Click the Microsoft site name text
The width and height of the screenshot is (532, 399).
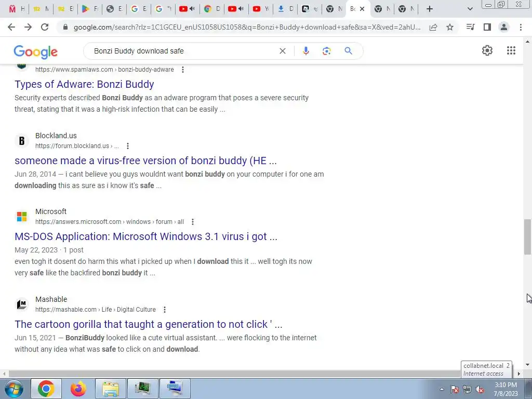click(51, 211)
